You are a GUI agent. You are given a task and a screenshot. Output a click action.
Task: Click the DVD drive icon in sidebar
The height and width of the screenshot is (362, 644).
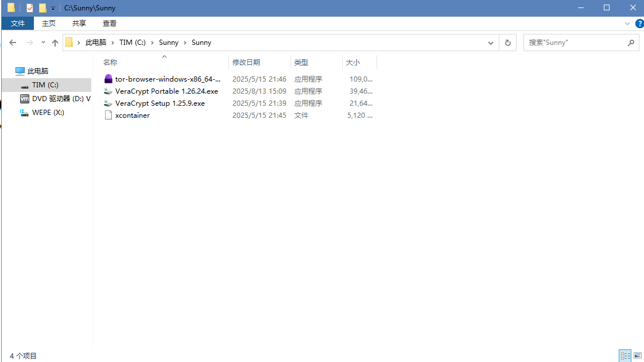tap(25, 99)
